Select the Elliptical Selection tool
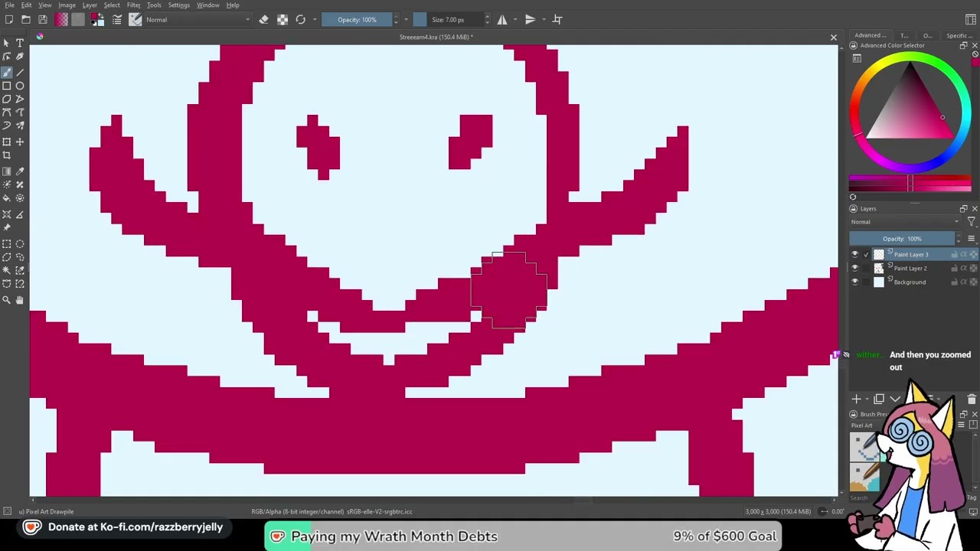This screenshot has width=980, height=551. point(20,243)
